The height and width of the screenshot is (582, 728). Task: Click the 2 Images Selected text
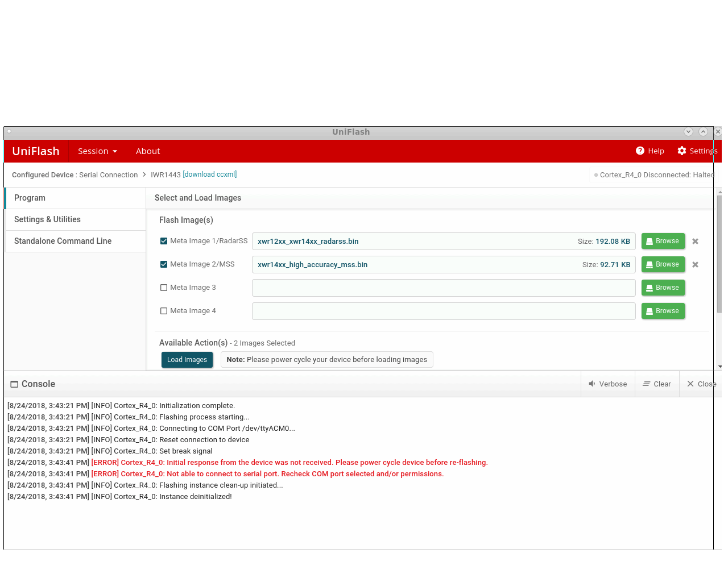(264, 343)
